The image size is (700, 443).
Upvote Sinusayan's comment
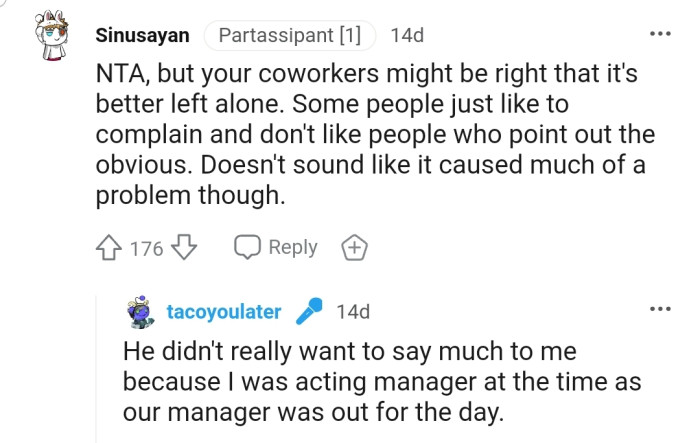click(110, 248)
